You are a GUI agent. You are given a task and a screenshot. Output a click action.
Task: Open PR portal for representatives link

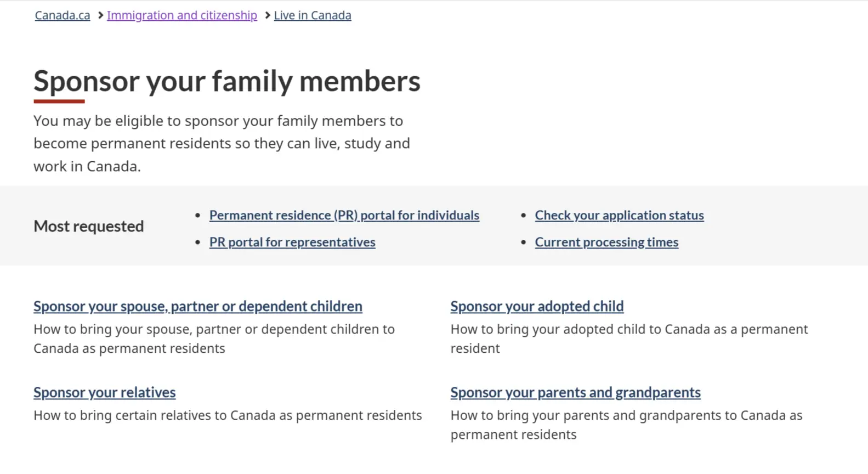292,242
